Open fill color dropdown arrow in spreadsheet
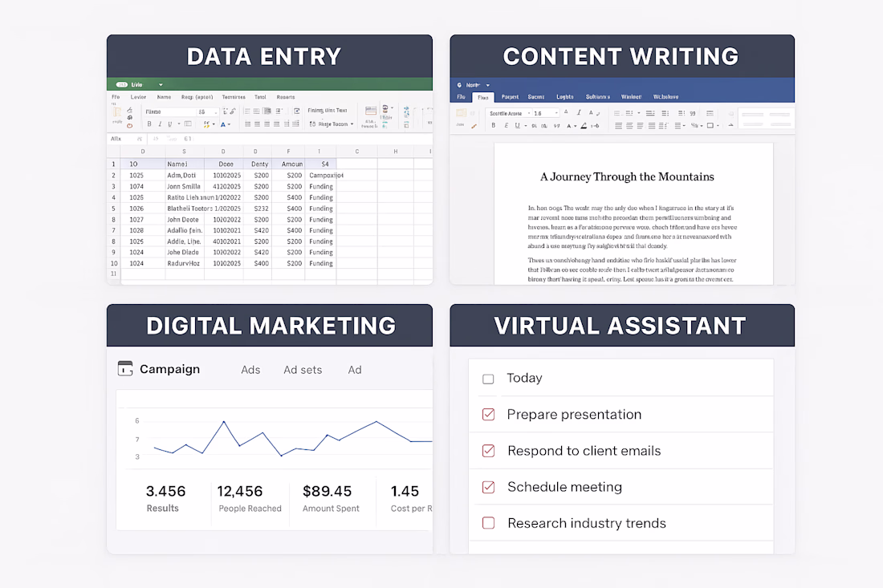The image size is (883, 588). click(214, 124)
